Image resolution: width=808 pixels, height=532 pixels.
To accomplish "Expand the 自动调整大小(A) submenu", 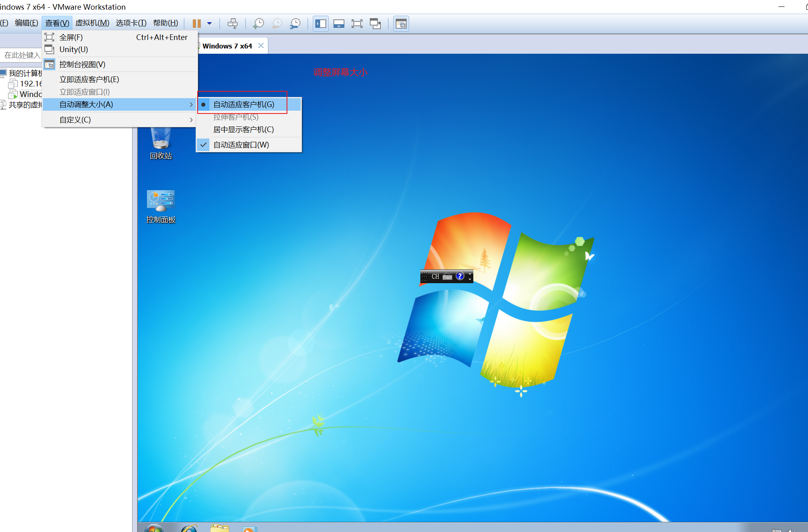I will (x=120, y=104).
